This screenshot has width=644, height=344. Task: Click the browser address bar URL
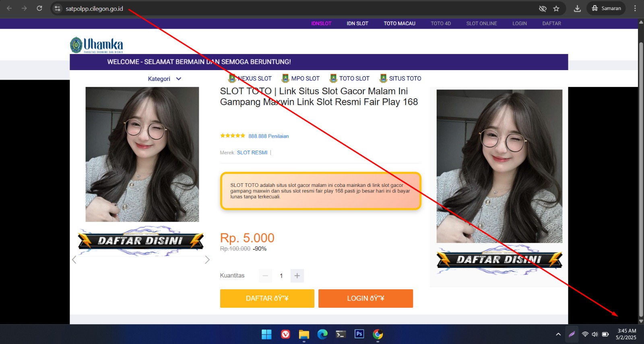pos(95,8)
